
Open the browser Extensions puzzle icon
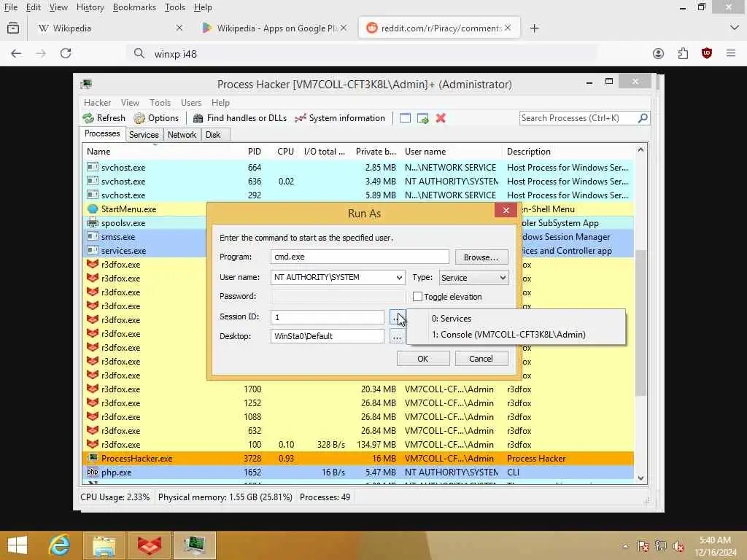[683, 53]
